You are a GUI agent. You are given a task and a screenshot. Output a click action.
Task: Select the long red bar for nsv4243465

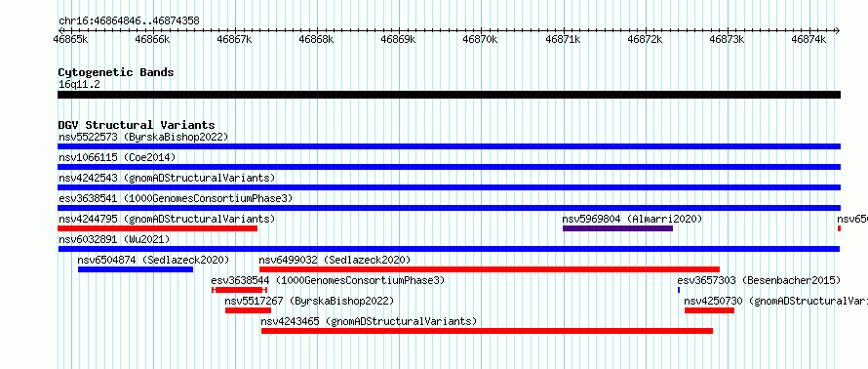coord(487,331)
